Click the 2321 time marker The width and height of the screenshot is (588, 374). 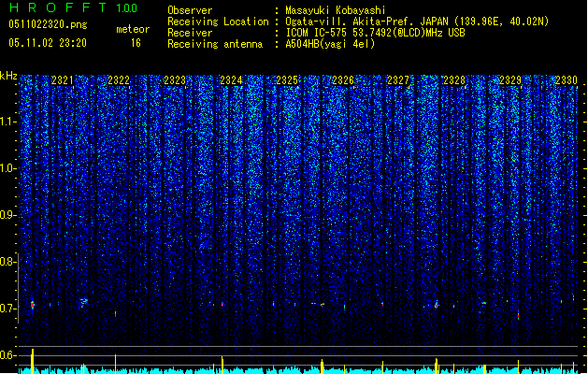point(63,80)
